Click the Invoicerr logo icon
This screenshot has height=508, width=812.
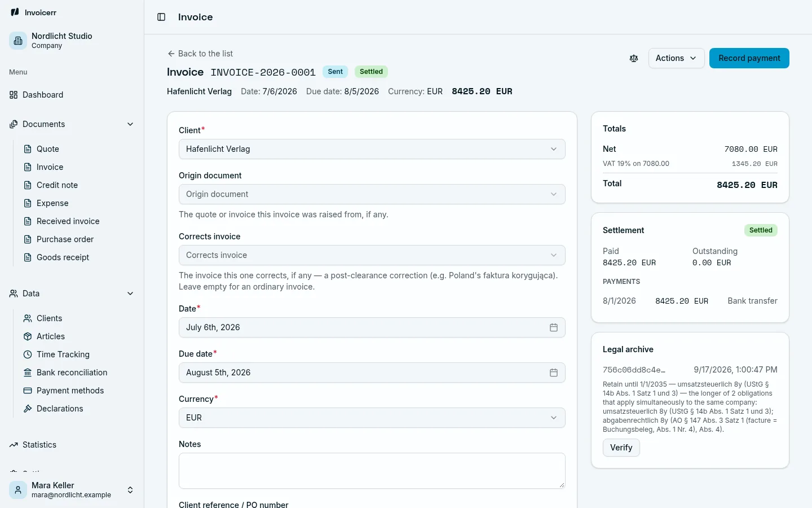[15, 12]
